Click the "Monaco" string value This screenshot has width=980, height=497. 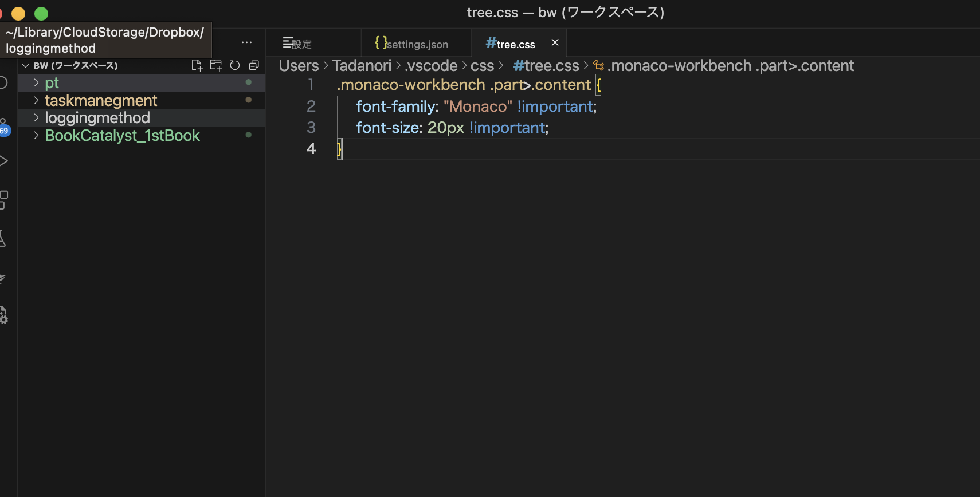pyautogui.click(x=478, y=107)
